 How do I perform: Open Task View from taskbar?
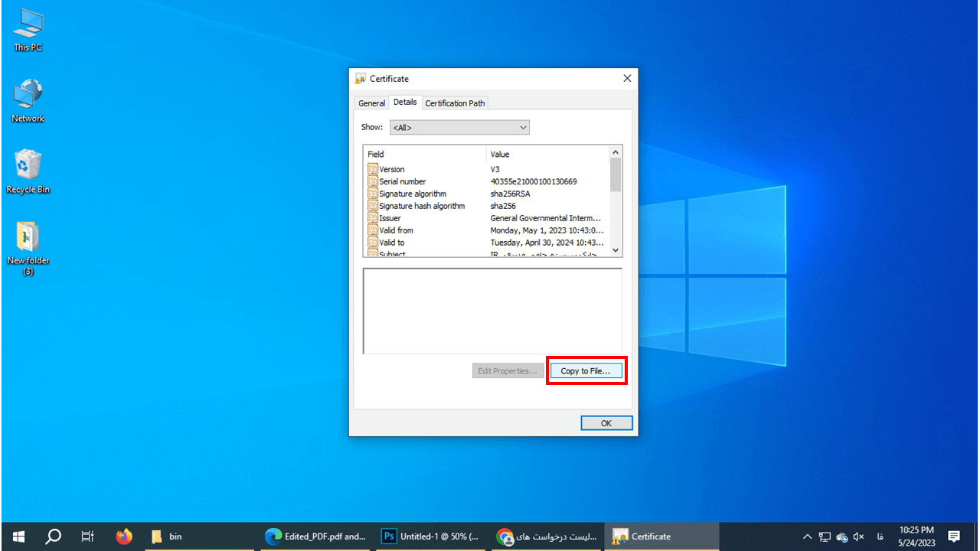[x=88, y=536]
